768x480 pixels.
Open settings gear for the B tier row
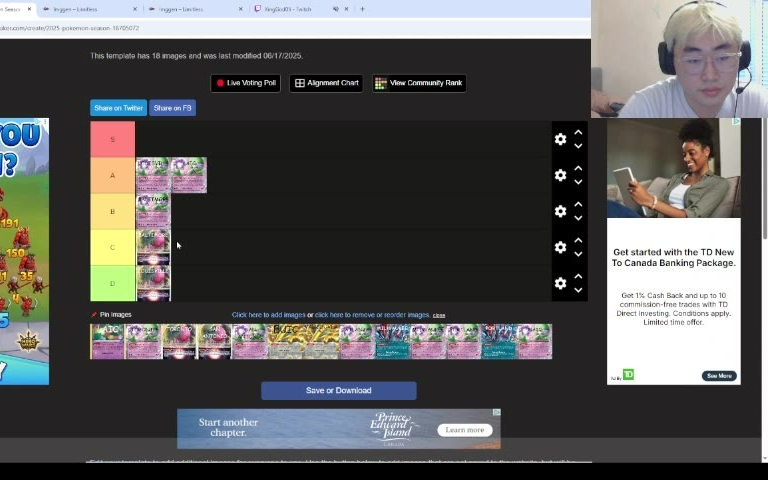click(560, 211)
